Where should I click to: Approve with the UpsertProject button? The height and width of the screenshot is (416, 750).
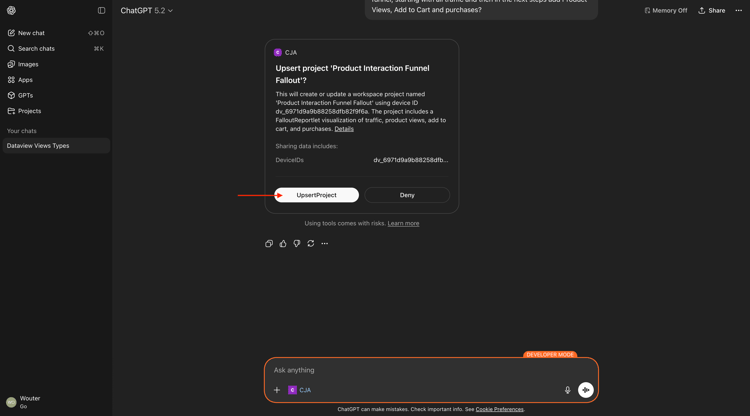(x=316, y=195)
